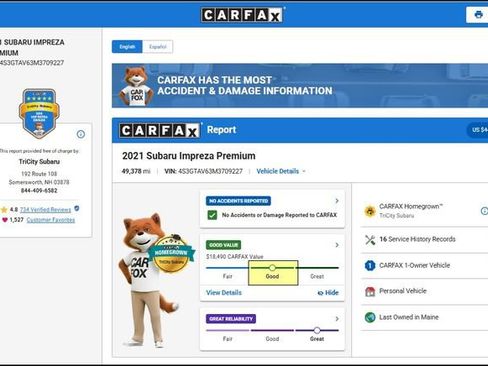Click the verified shield icon beside reviews
The image size is (488, 366).
click(x=77, y=209)
